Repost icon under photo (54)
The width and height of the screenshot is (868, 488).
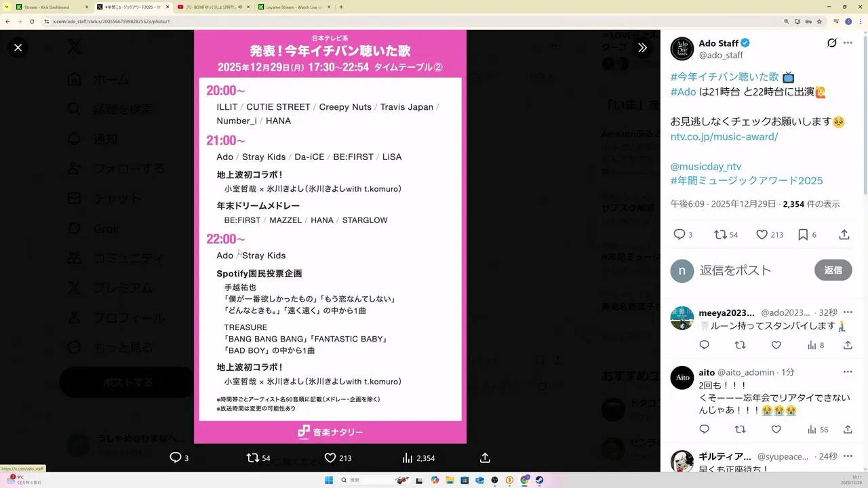(x=258, y=457)
